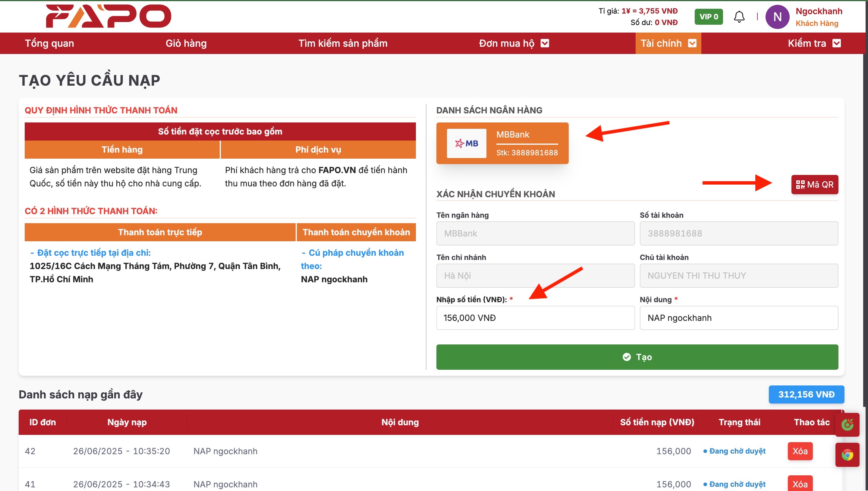Click the Thanh toán chuyển khoản header
868x491 pixels.
tap(356, 232)
